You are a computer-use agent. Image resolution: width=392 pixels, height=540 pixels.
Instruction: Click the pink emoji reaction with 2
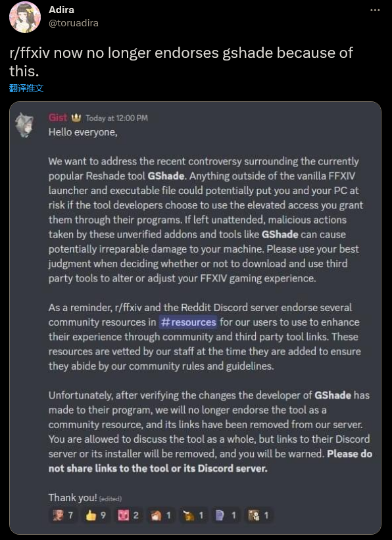coord(128,516)
